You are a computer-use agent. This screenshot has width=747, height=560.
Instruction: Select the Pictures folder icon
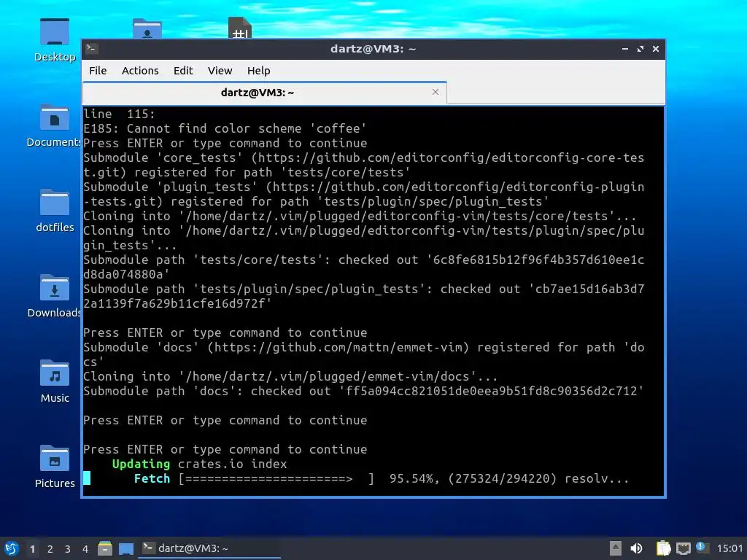click(x=55, y=467)
